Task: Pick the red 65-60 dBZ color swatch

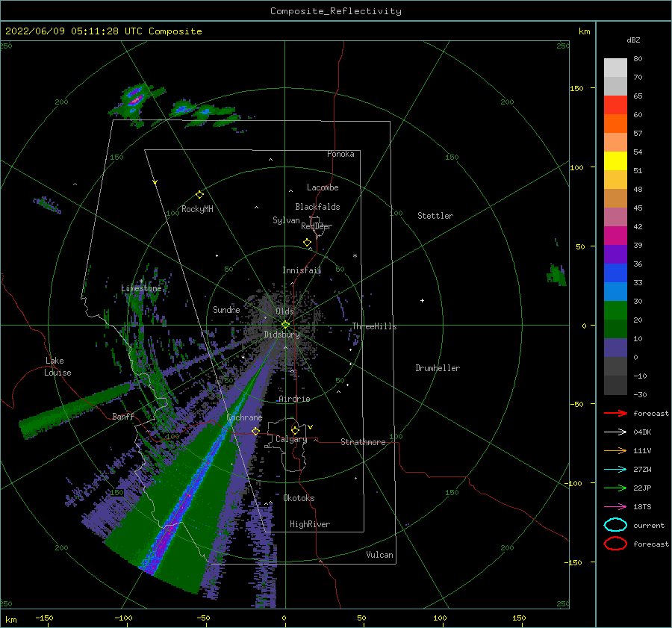Action: point(615,105)
